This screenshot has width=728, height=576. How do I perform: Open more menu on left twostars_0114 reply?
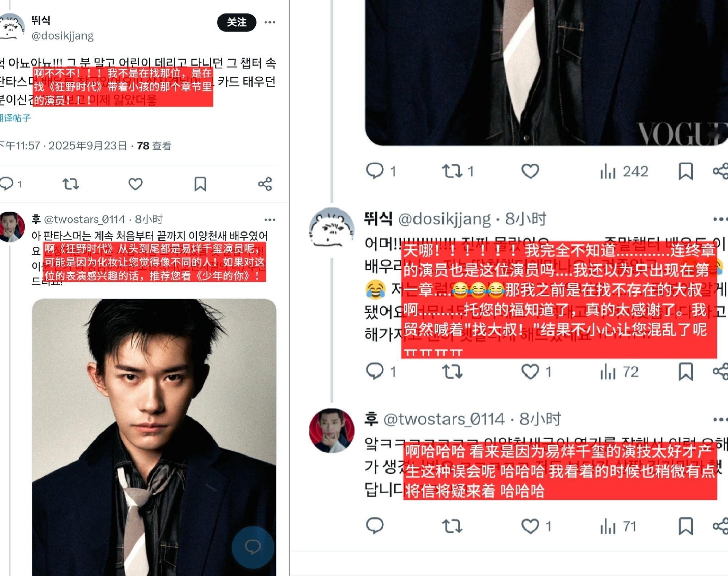(x=270, y=220)
